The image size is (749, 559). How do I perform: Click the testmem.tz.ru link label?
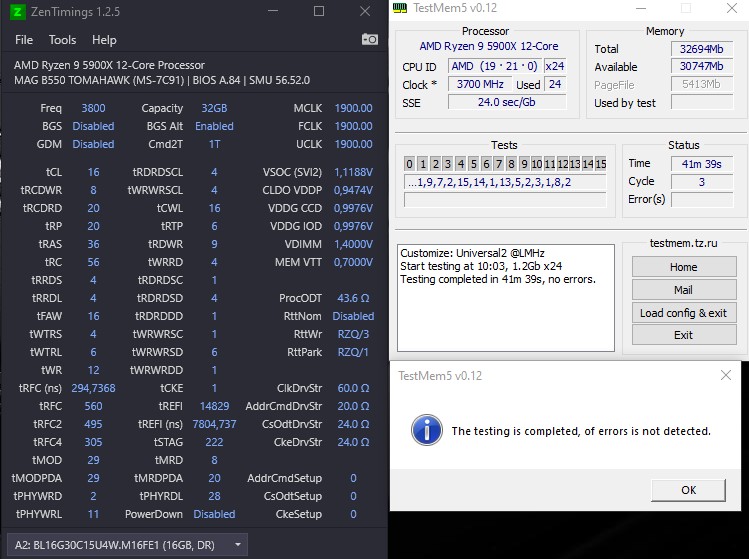pyautogui.click(x=684, y=243)
